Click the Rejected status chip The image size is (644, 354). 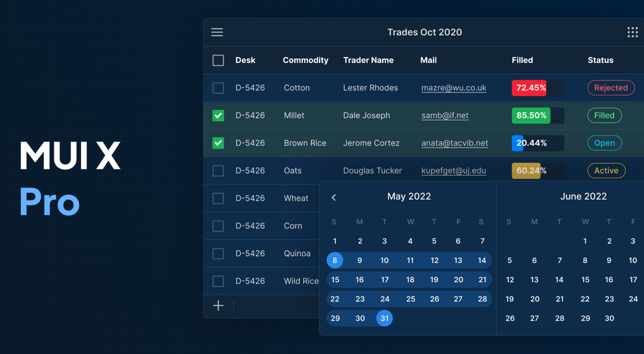611,88
